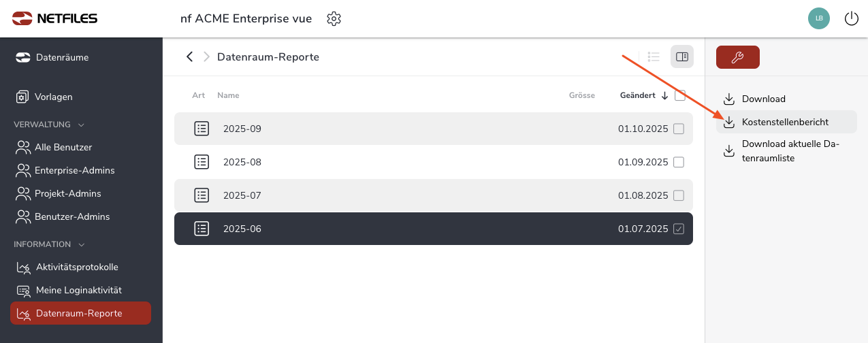
Task: Toggle the select-all checkbox in header
Action: pos(680,95)
